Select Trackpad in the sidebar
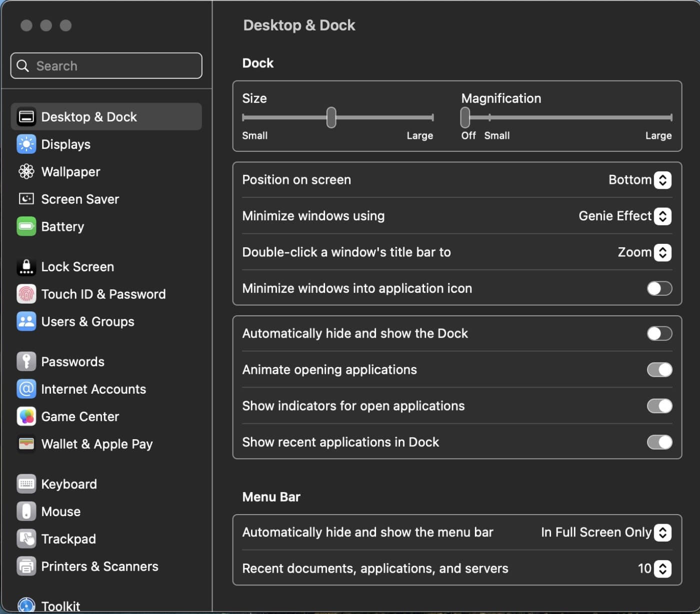This screenshot has height=614, width=700. (68, 539)
